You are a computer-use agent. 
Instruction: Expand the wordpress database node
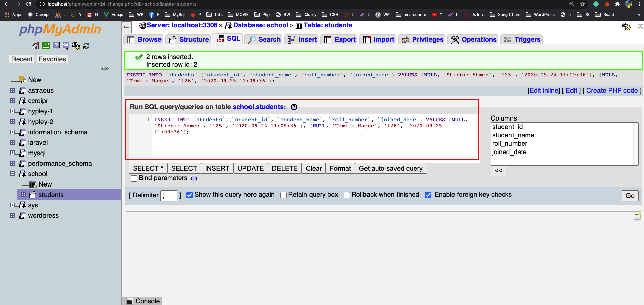(13, 215)
